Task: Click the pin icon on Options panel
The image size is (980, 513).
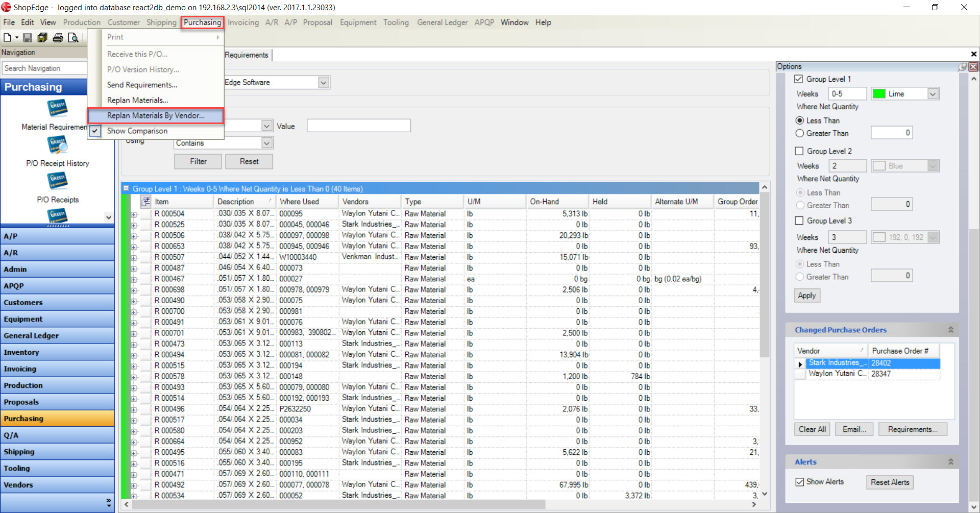Action: point(963,66)
